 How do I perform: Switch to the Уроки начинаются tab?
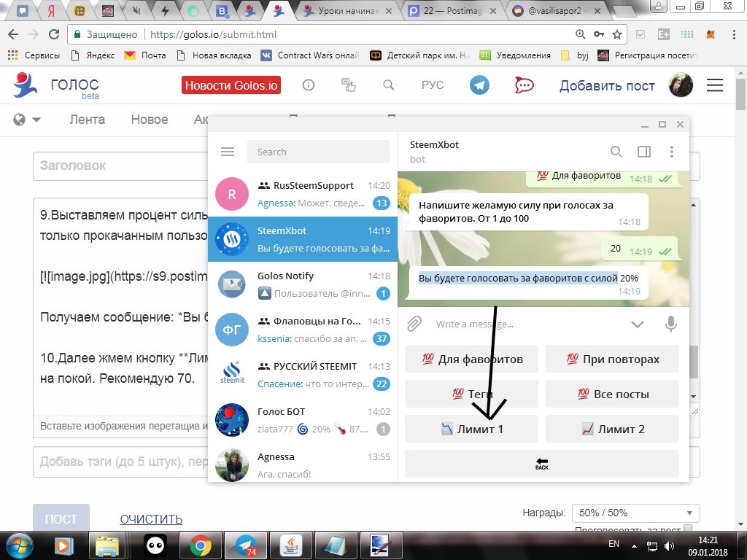pyautogui.click(x=348, y=10)
